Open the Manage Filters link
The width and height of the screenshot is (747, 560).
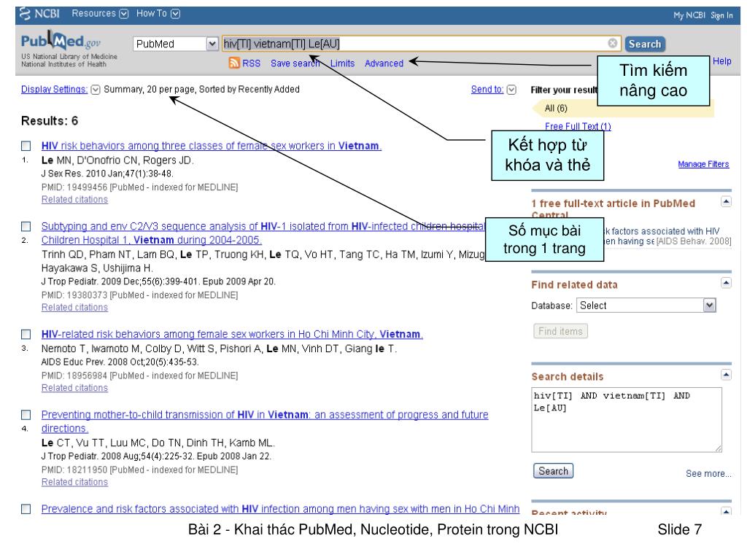pos(703,164)
